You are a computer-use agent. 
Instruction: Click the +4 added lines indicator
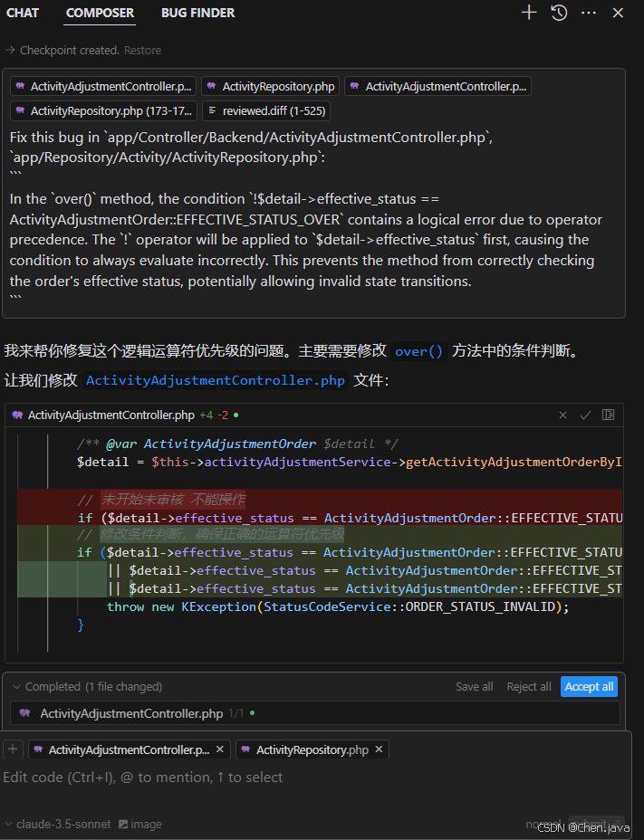tap(207, 415)
